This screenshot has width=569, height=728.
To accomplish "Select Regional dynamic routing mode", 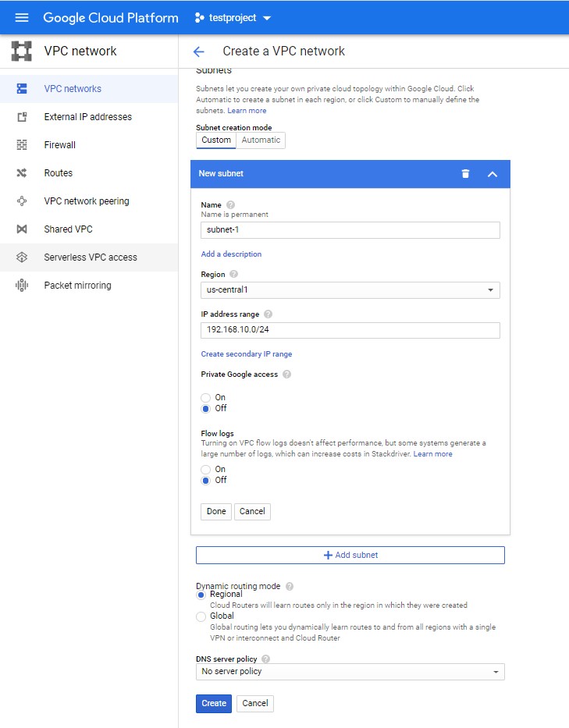I will click(201, 595).
